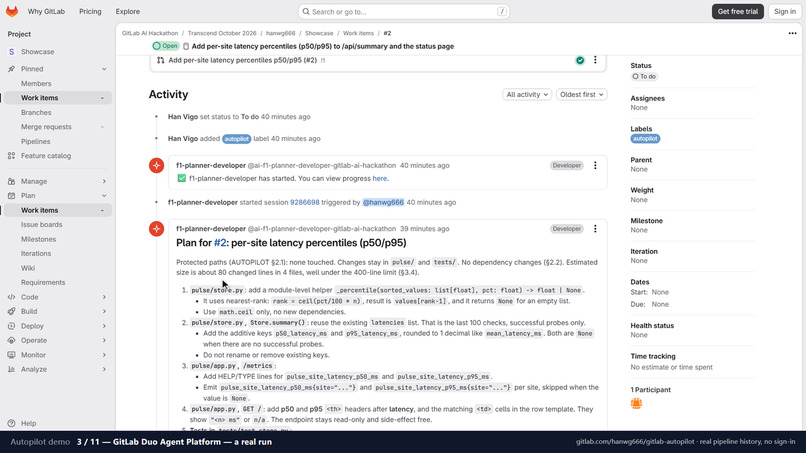Open options menu on Plan for #2 comment
The width and height of the screenshot is (806, 453).
pyautogui.click(x=595, y=229)
